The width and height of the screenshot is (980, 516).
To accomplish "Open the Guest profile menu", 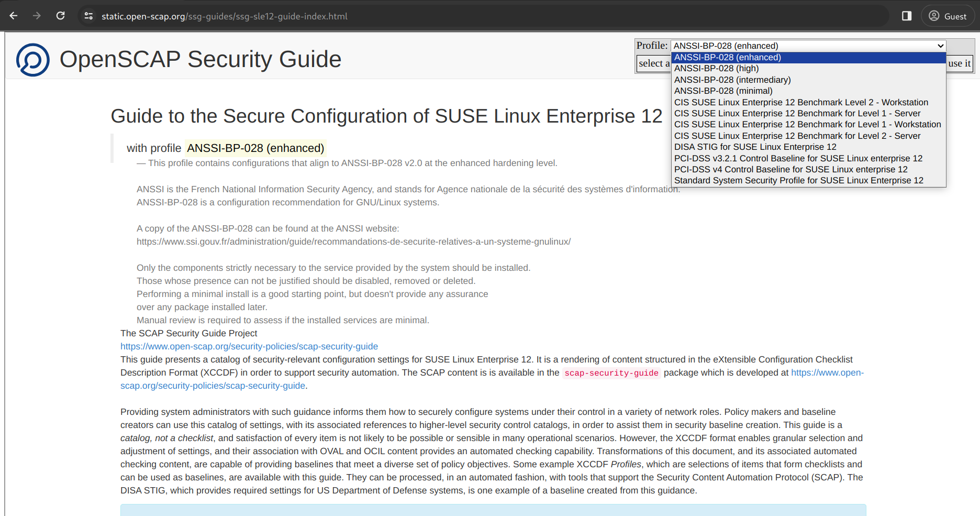I will pos(948,16).
